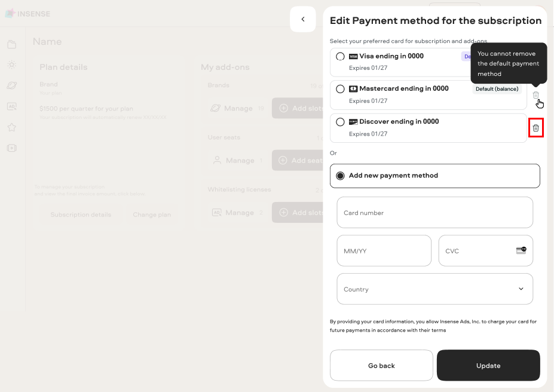Viewport: 554px width, 392px height.
Task: Open the folder icon in the sidebar
Action: (x=12, y=44)
